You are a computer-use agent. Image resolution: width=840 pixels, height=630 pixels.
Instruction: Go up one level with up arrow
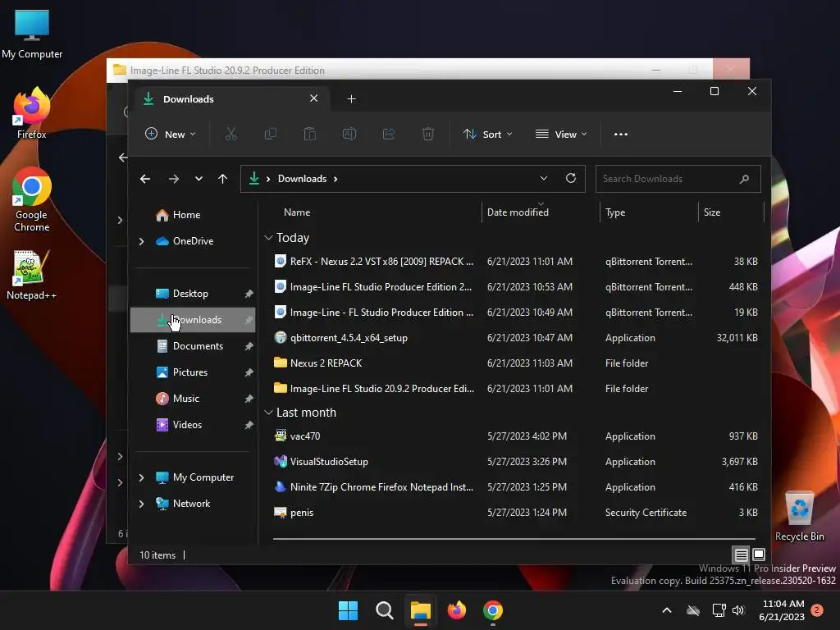(x=223, y=179)
